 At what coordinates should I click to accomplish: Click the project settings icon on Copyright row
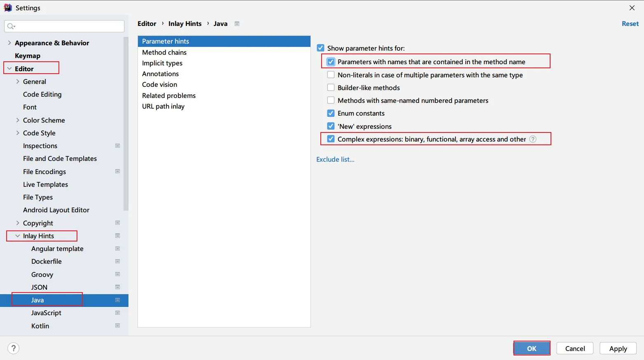tap(118, 223)
